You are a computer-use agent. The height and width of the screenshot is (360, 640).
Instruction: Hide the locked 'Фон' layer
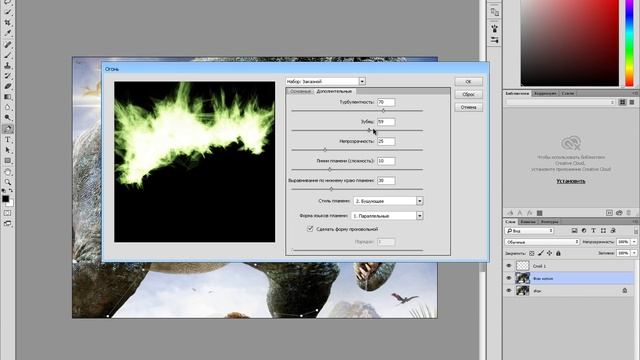tap(509, 291)
